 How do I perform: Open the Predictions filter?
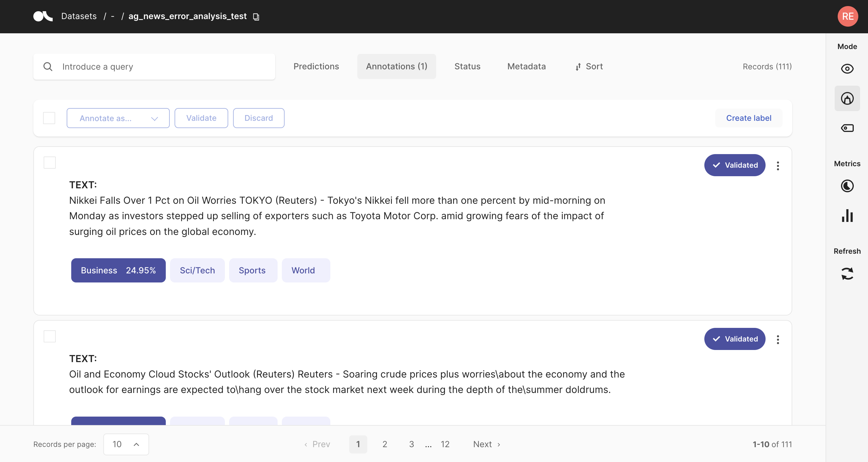click(x=316, y=66)
